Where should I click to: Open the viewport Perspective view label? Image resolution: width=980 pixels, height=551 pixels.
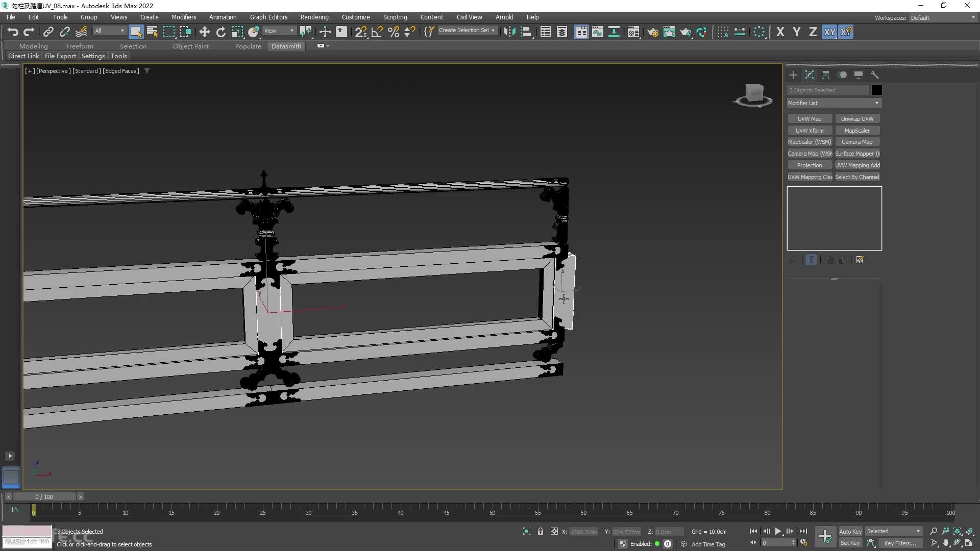point(54,71)
